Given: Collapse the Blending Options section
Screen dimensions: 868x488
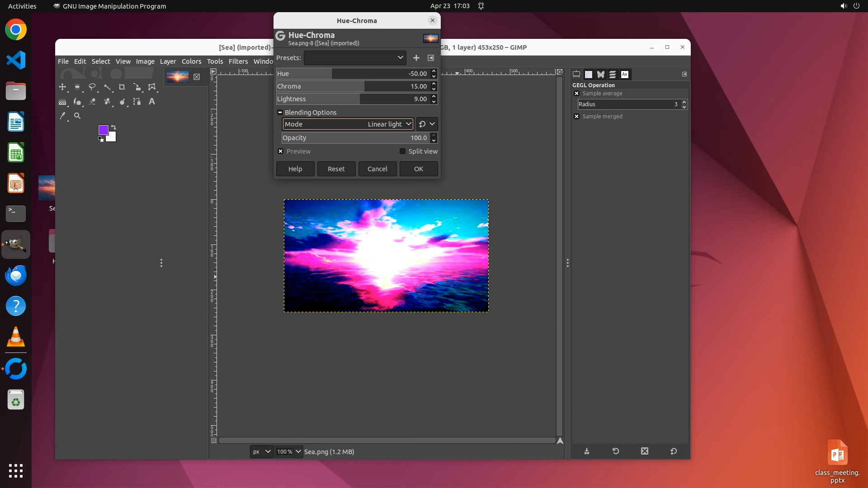Looking at the screenshot, I should coord(280,113).
